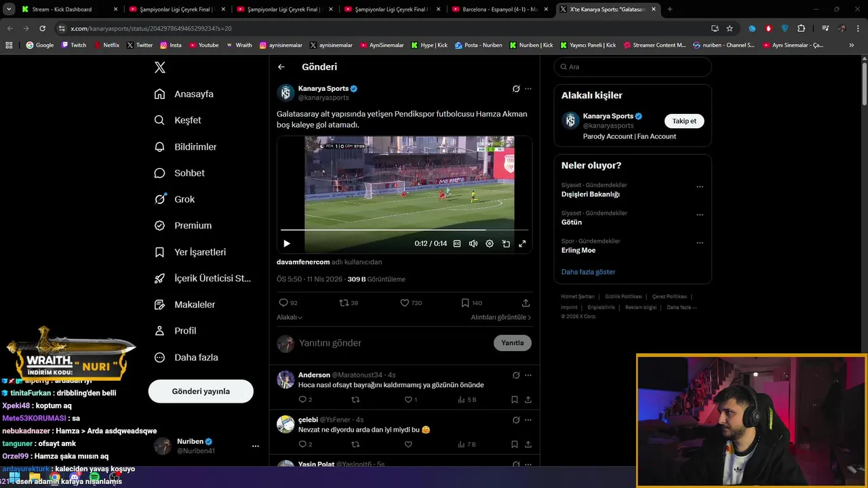Open a new browser tab
The width and height of the screenshot is (868, 488).
pos(670,9)
